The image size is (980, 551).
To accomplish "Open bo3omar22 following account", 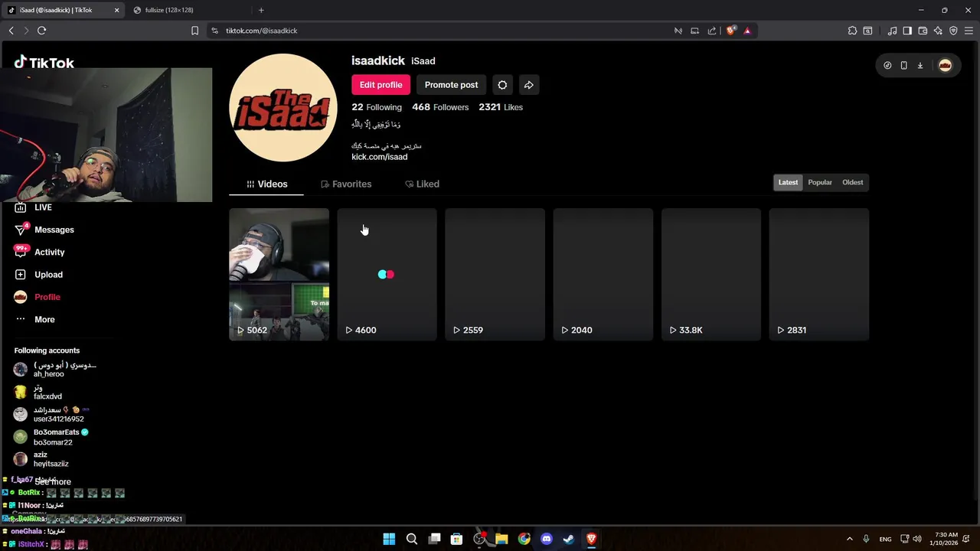I will 51,437.
